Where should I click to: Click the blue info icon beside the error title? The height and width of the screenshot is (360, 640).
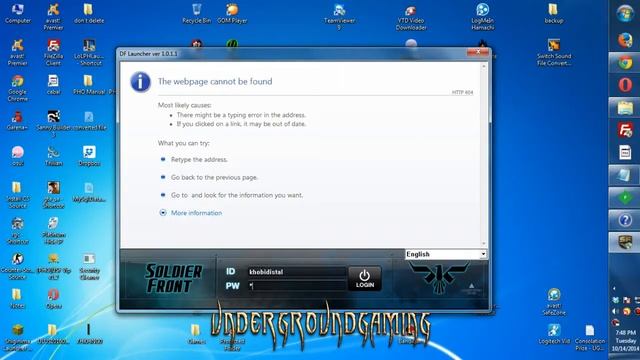pos(140,82)
